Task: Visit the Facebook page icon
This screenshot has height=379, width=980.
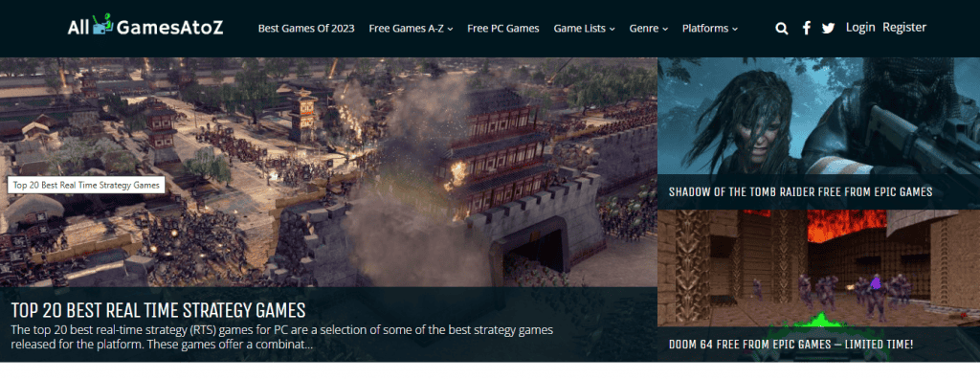Action: [x=806, y=28]
